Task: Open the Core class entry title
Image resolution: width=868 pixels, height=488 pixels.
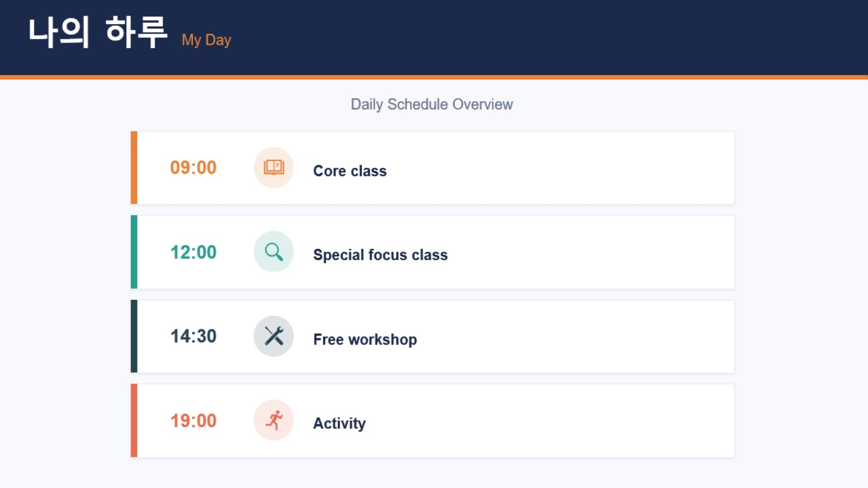Action: point(350,171)
